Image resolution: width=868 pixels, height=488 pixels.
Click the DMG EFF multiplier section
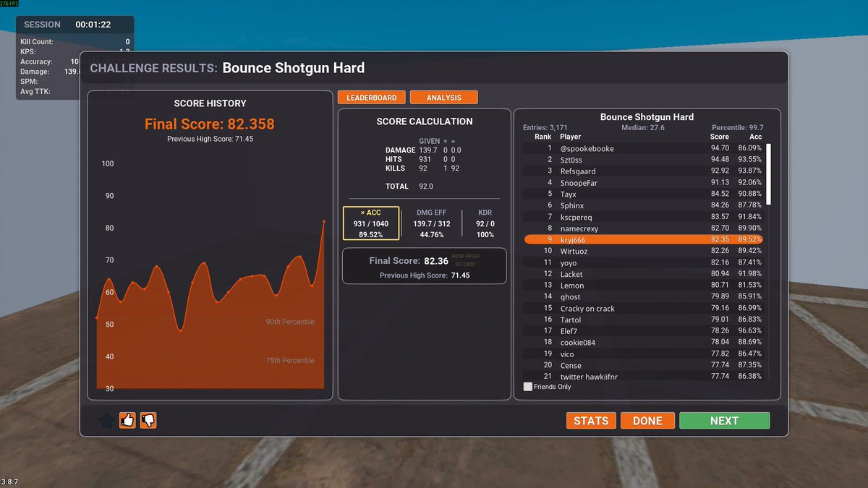tap(431, 223)
